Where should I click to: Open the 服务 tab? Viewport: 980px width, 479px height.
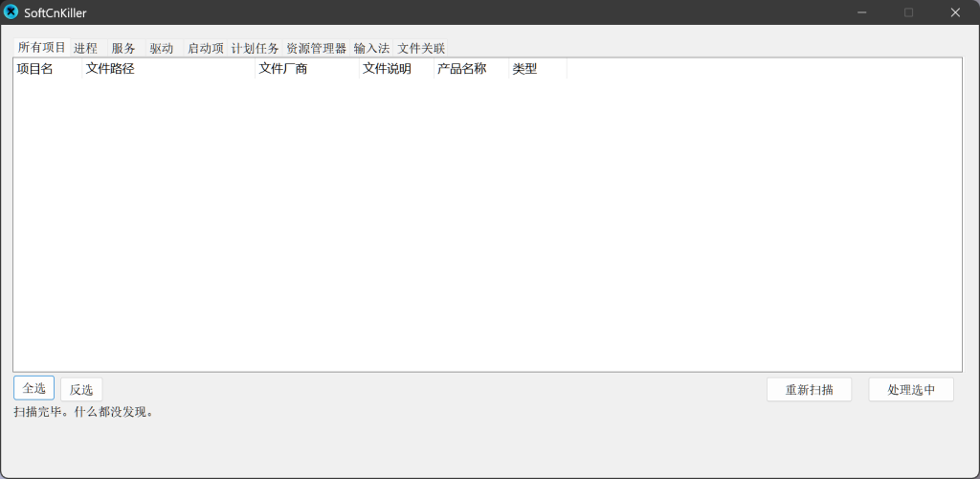tap(126, 48)
